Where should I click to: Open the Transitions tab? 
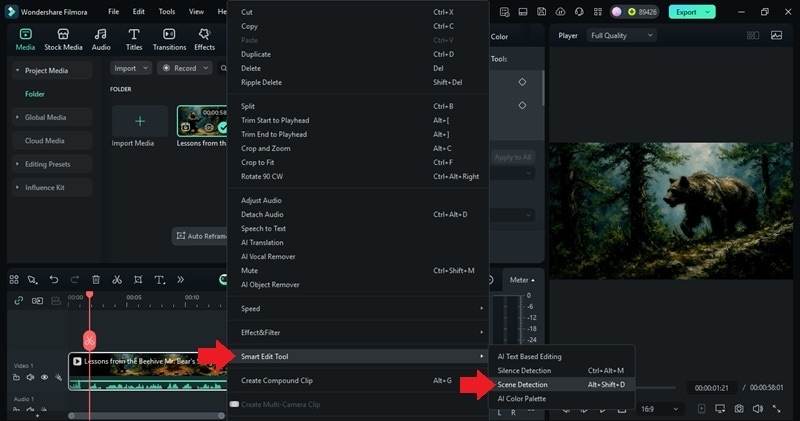pos(169,39)
